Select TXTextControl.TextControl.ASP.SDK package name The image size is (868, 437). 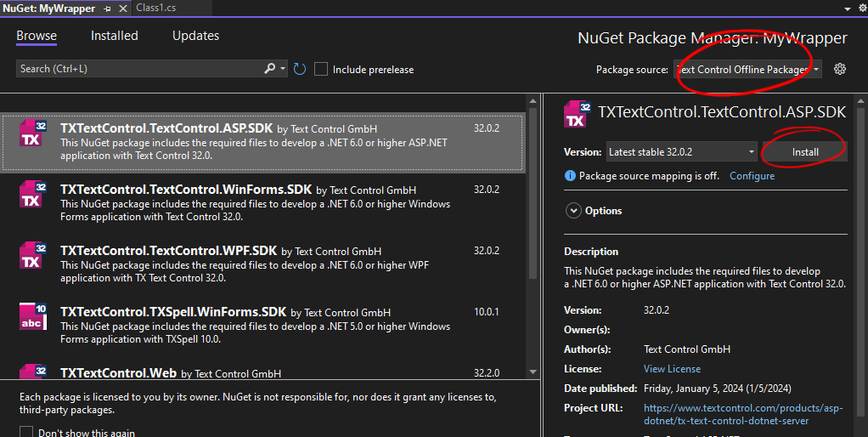pos(166,128)
